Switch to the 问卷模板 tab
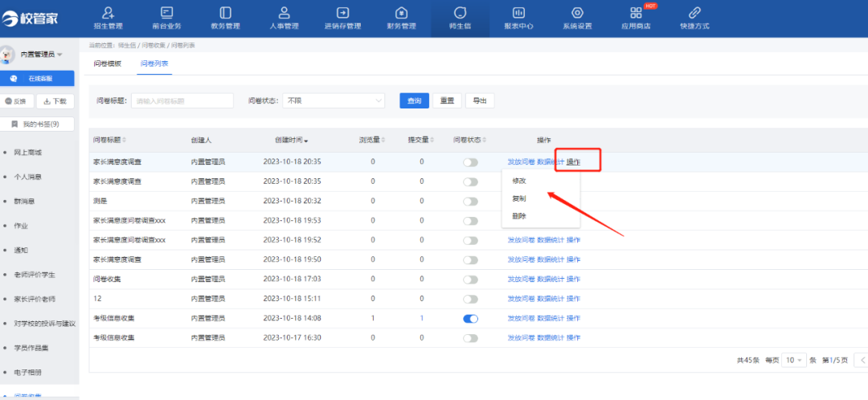Viewport: 868px width, 400px height. [x=107, y=63]
